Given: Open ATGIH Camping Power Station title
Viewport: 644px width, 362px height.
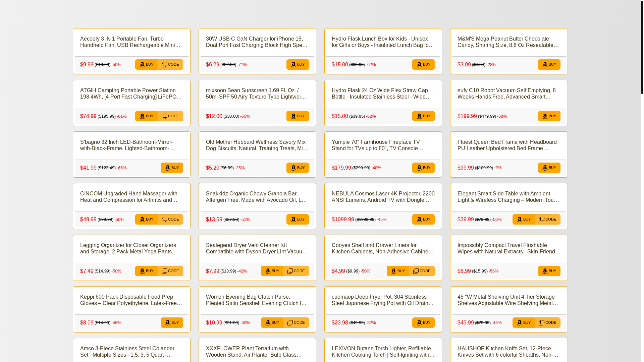Looking at the screenshot, I should pyautogui.click(x=131, y=94).
